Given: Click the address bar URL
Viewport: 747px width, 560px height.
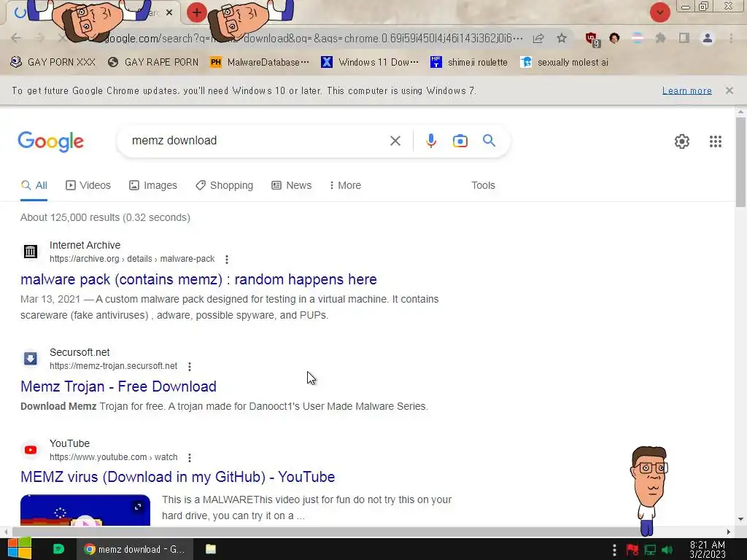Looking at the screenshot, I should coord(314,38).
